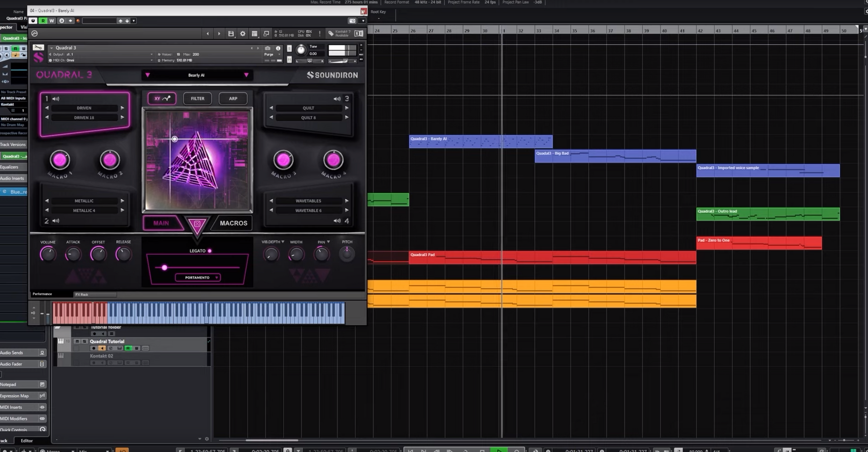The width and height of the screenshot is (868, 452).
Task: Toggle plugin bypass power button
Action: tap(33, 21)
